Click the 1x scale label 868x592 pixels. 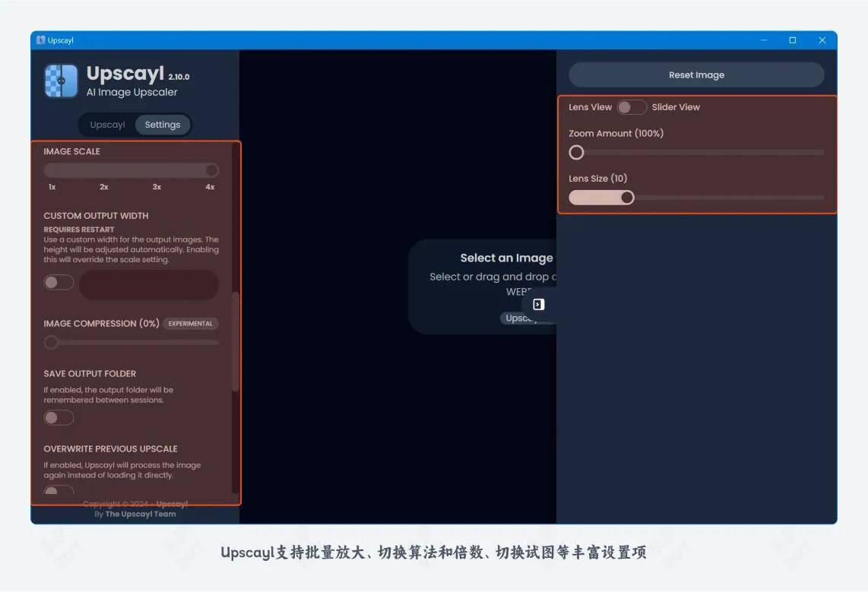pyautogui.click(x=52, y=187)
